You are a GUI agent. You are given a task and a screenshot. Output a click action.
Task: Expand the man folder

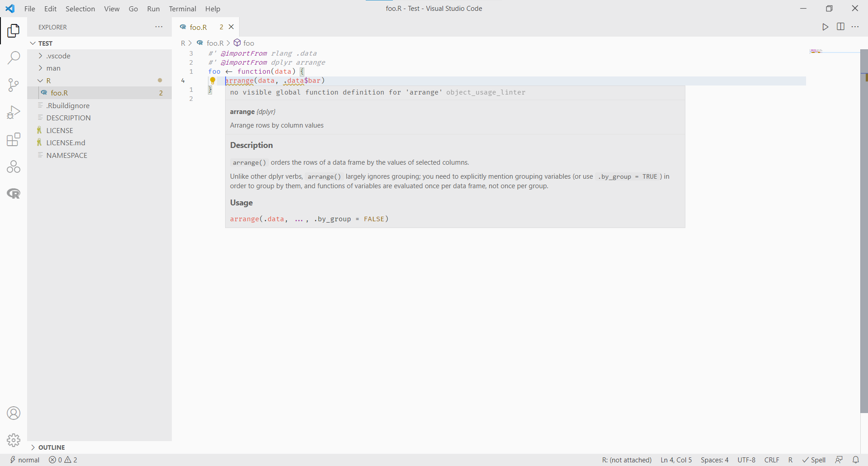point(99,68)
